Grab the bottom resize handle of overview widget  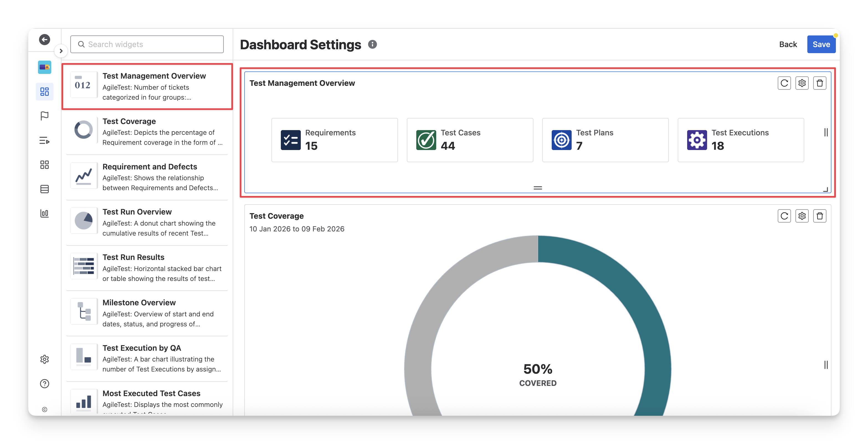click(x=538, y=188)
